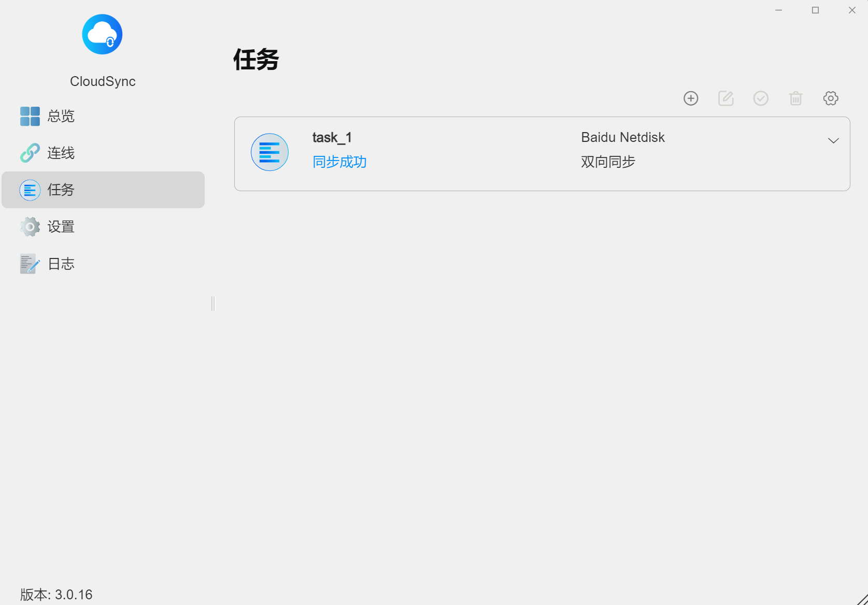Click the add new task plus icon
This screenshot has width=868, height=605.
(x=691, y=98)
